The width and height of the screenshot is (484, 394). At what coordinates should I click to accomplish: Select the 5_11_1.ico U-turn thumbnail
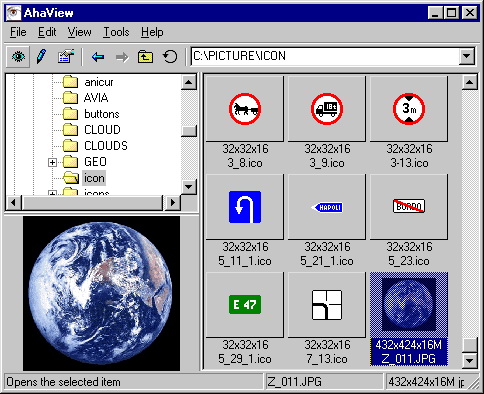click(x=245, y=207)
